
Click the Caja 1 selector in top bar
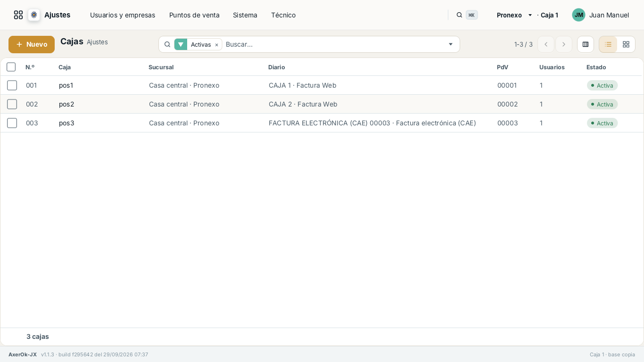[x=549, y=15]
